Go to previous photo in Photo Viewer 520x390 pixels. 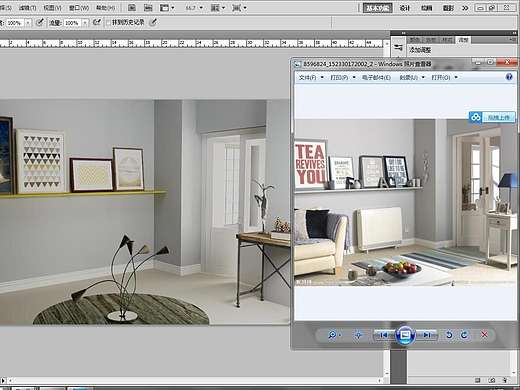click(x=384, y=335)
